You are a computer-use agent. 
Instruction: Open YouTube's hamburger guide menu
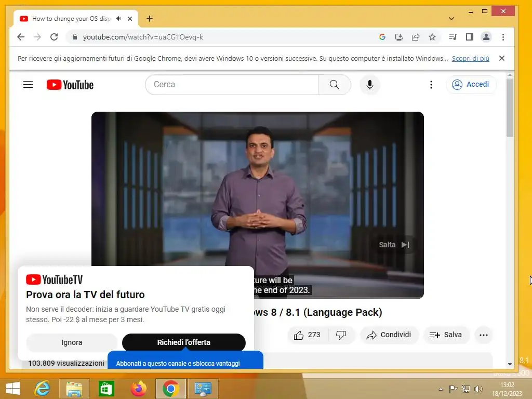(x=28, y=85)
